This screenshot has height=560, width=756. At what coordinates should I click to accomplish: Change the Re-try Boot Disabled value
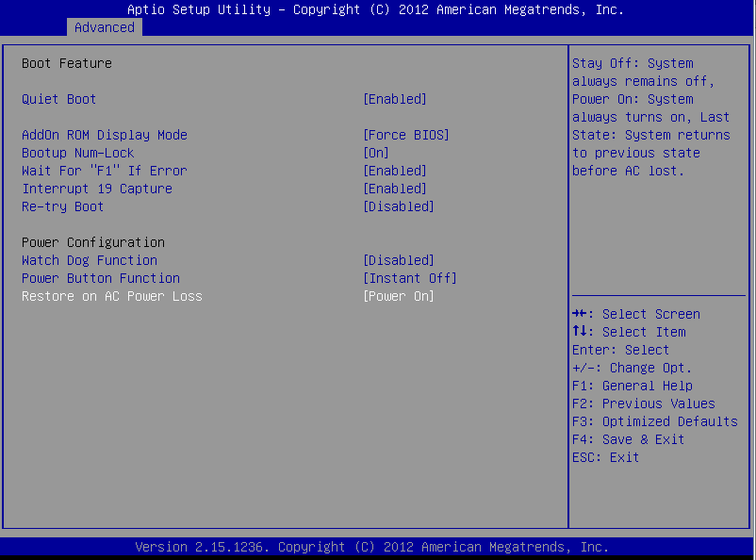tap(399, 206)
